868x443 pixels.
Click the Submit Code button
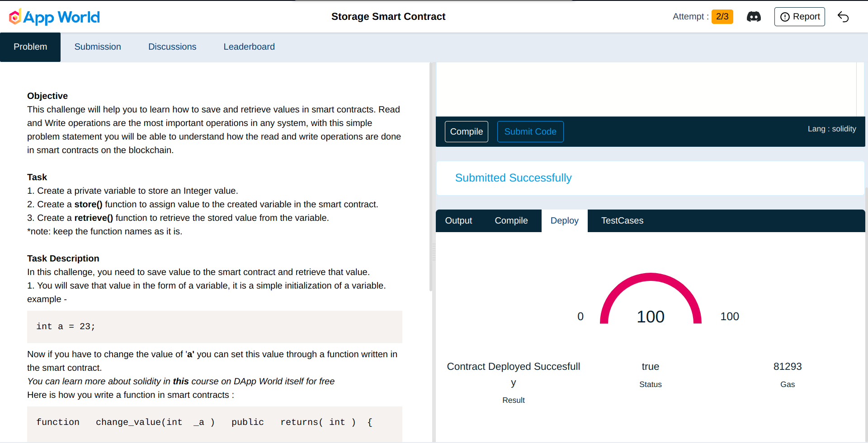(530, 132)
